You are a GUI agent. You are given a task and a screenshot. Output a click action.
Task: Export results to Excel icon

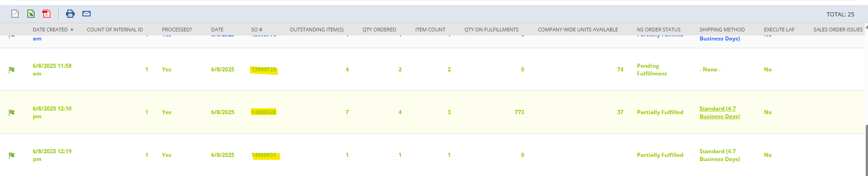click(31, 14)
